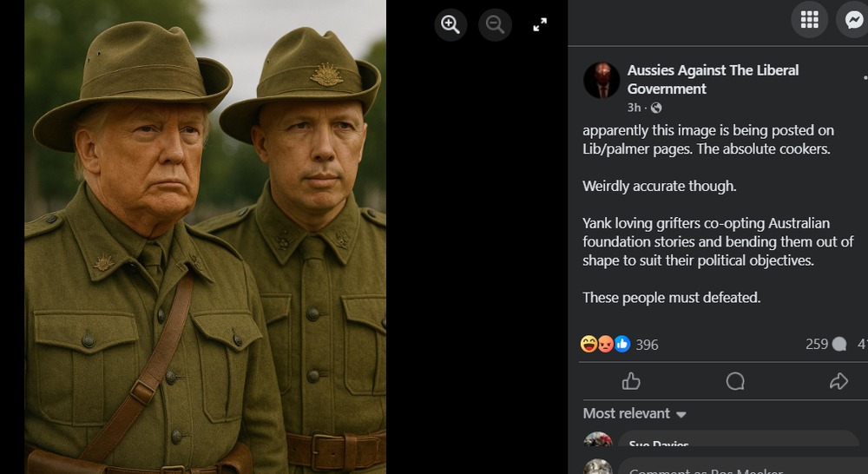868x474 pixels.
Task: Click Sue Davies commenter name
Action: (x=658, y=444)
